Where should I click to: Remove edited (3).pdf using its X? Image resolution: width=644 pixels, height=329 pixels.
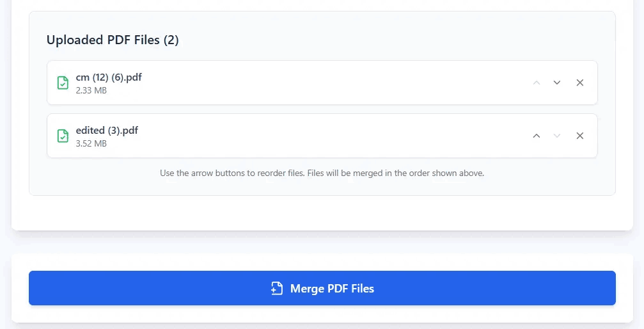[580, 136]
